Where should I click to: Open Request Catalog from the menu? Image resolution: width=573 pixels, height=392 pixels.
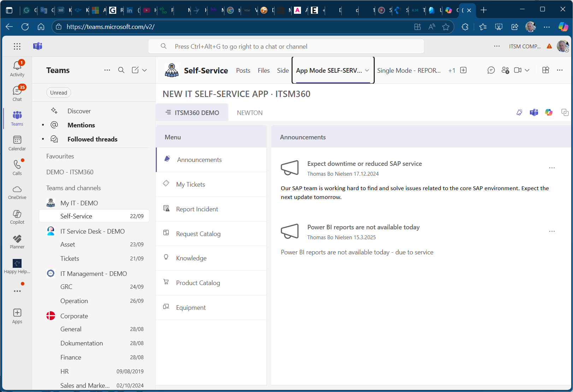[198, 234]
